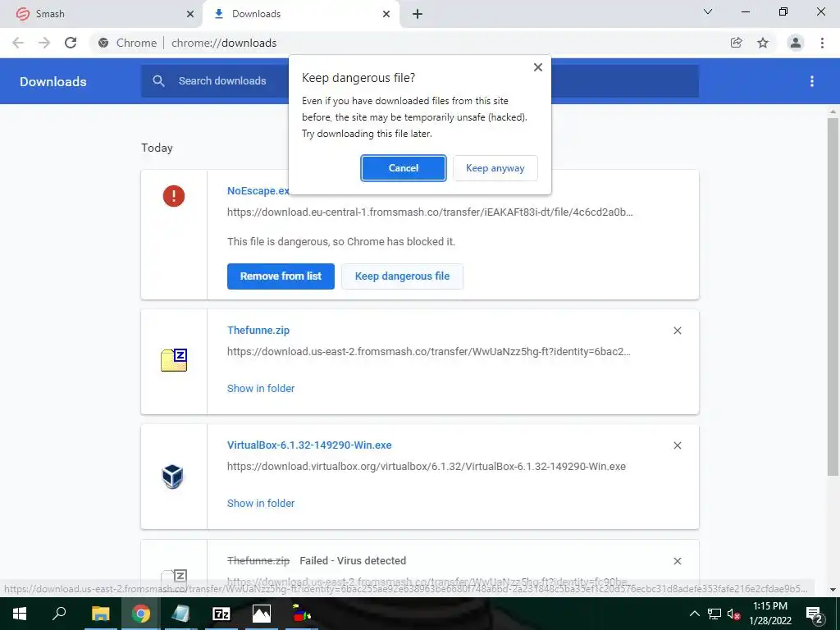Click the scrollbar down arrow
The image size is (840, 630).
pyautogui.click(x=833, y=590)
